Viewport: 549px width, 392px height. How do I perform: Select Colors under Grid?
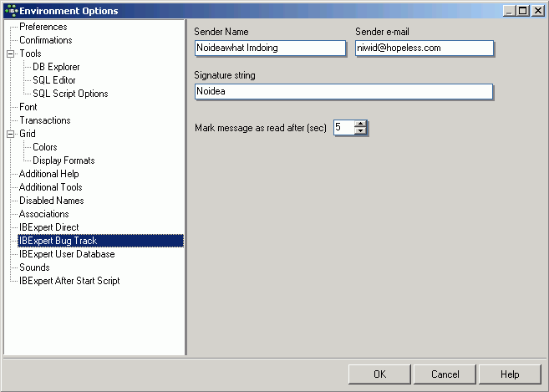(x=45, y=147)
